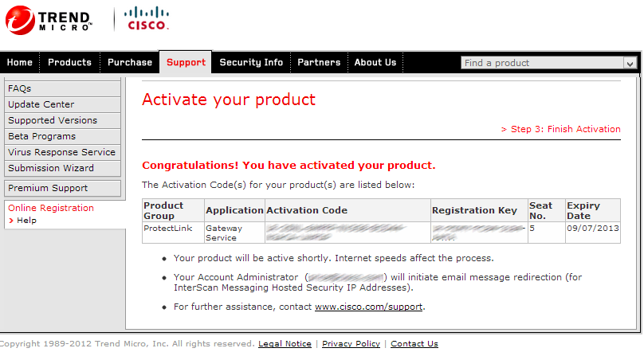Open Premium Support in the sidebar
The width and height of the screenshot is (644, 352).
62,188
